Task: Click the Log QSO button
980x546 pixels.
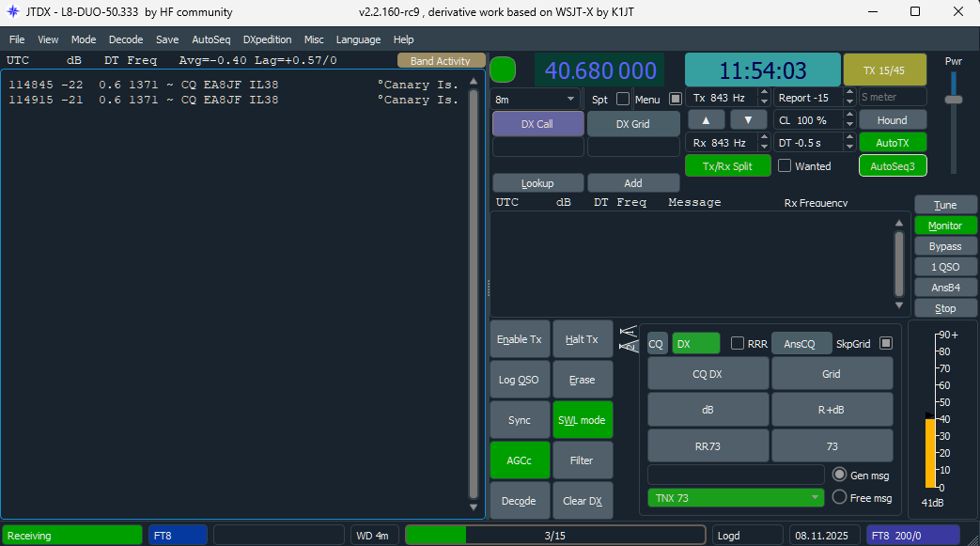Action: [x=520, y=380]
